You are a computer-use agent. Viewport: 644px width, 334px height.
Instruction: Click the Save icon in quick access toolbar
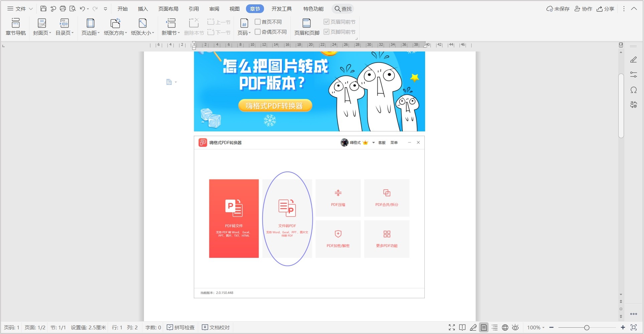click(43, 9)
